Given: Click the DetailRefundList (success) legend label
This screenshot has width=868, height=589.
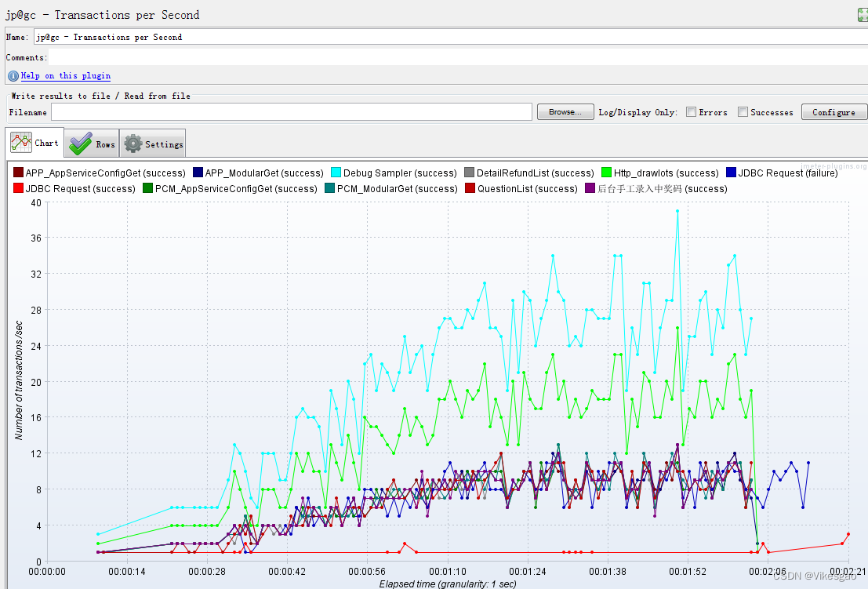Looking at the screenshot, I should (x=536, y=173).
